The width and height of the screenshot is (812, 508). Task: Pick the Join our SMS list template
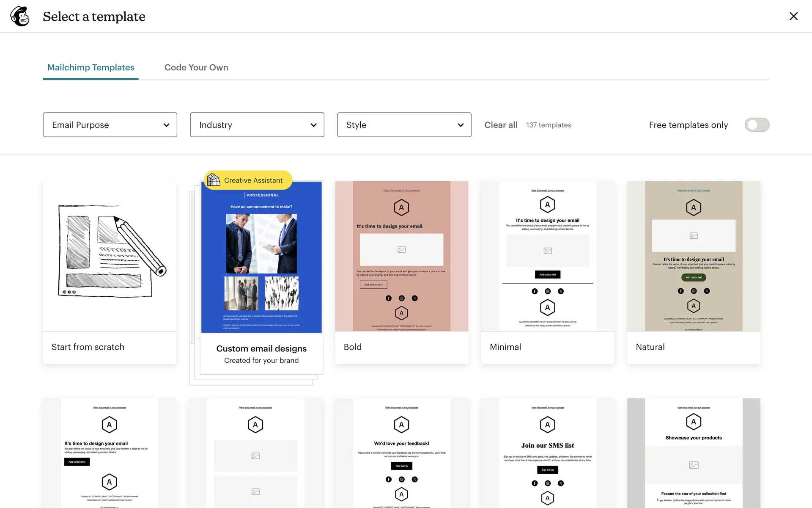tap(547, 453)
